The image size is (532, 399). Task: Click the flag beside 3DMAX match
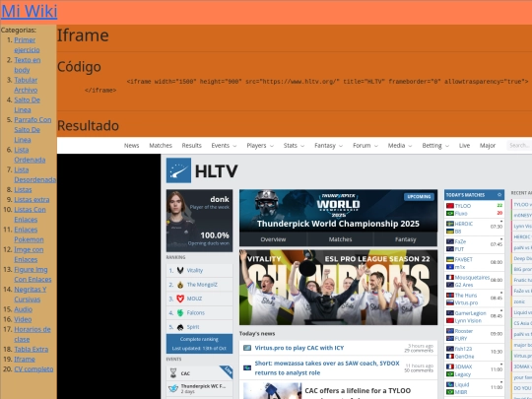(x=450, y=366)
